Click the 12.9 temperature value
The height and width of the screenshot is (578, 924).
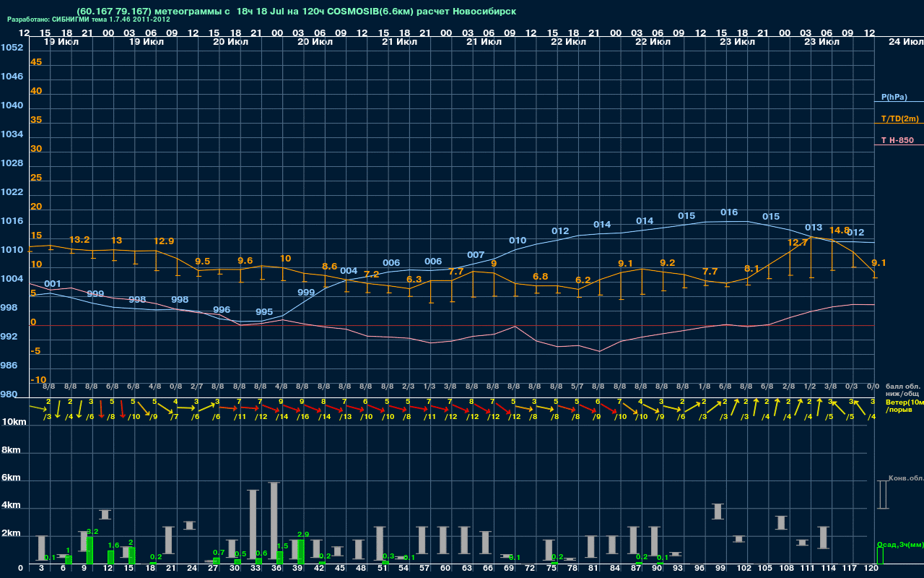tap(164, 241)
